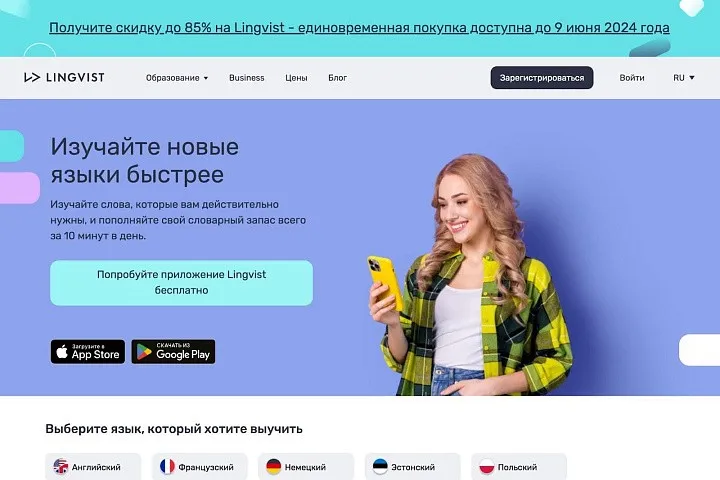Expand the Образование dropdown menu
The height and width of the screenshot is (480, 720).
(177, 78)
